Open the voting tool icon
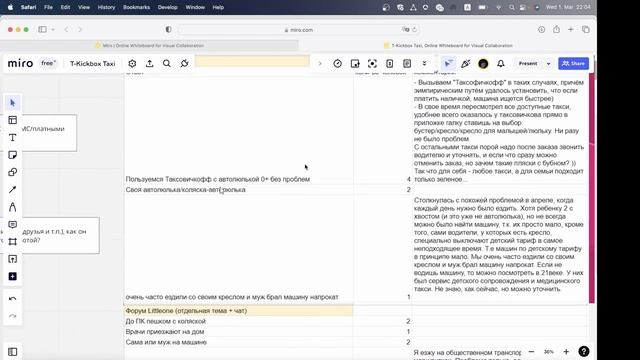Screen dimensions: 640x360 [355, 64]
